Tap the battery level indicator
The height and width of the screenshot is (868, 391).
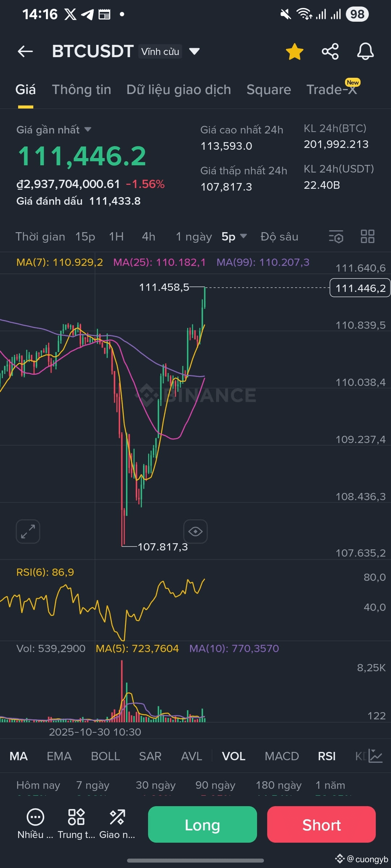click(357, 14)
